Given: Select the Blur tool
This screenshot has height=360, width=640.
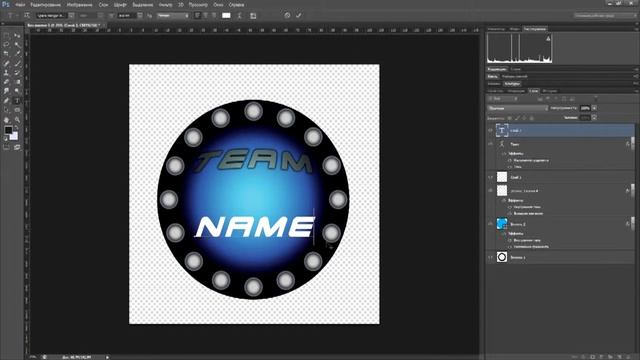Looking at the screenshot, I should click(7, 91).
